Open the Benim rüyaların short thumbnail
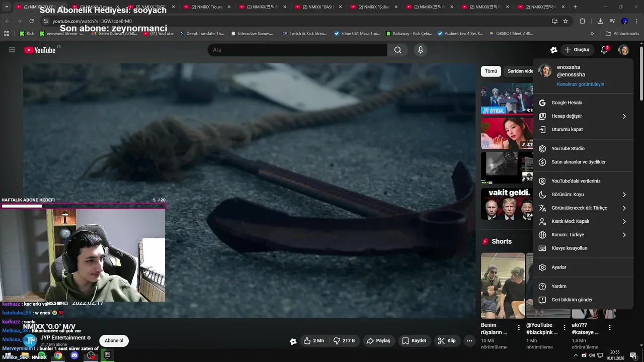The image size is (644, 362). point(503,285)
